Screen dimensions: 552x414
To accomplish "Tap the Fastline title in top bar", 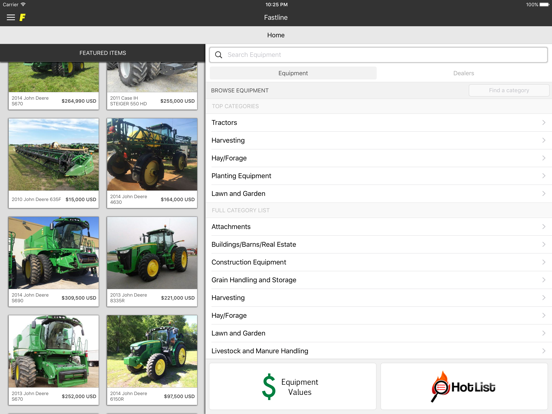I will [x=276, y=17].
